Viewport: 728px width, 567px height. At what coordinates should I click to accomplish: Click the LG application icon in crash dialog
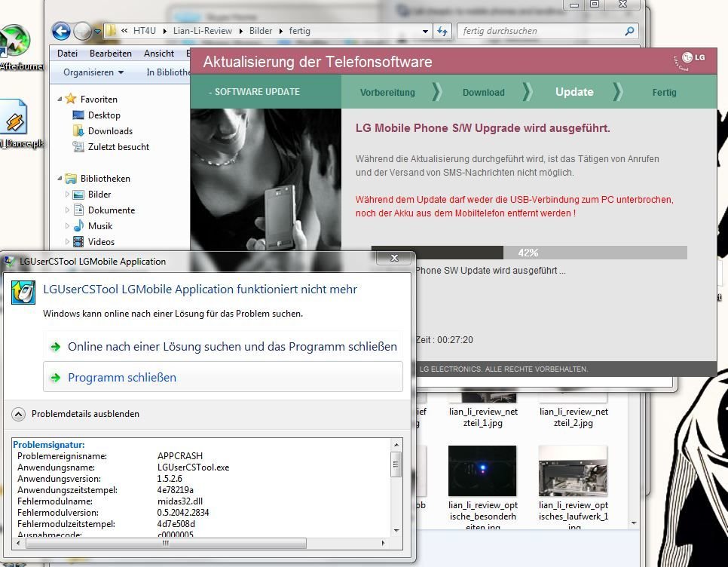[23, 293]
